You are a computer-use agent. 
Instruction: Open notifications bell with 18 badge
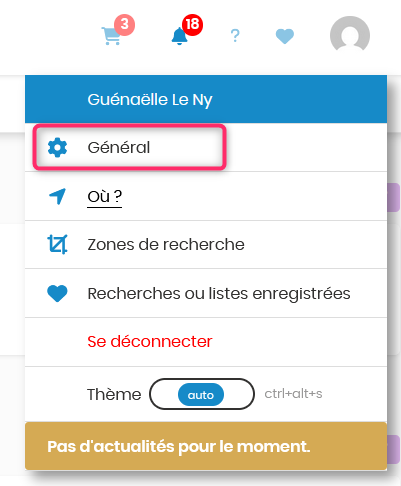pos(179,36)
